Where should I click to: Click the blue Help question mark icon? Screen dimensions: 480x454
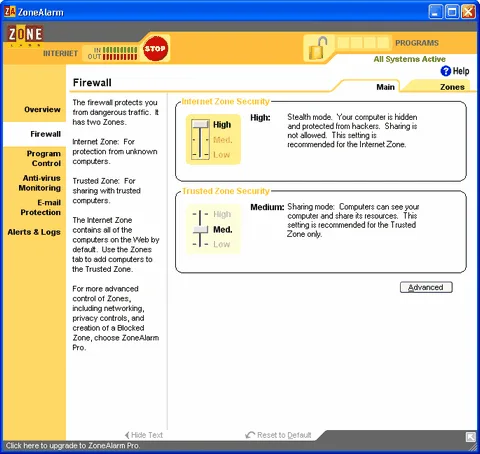point(446,71)
